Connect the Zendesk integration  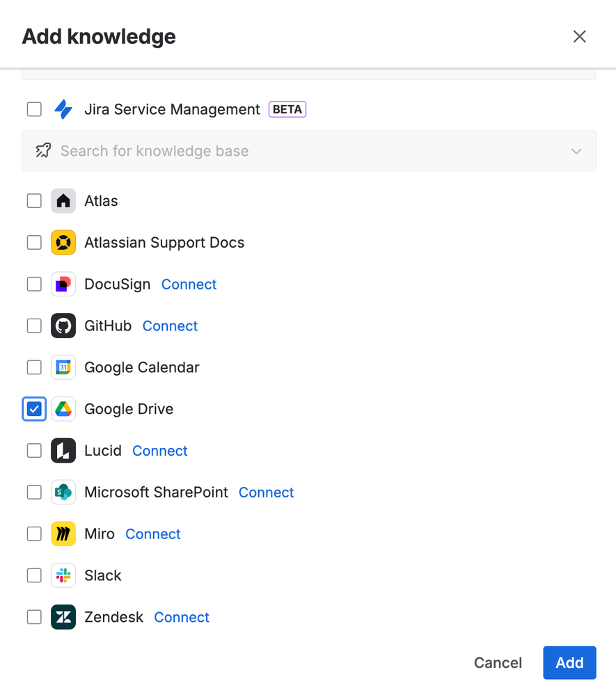182,617
